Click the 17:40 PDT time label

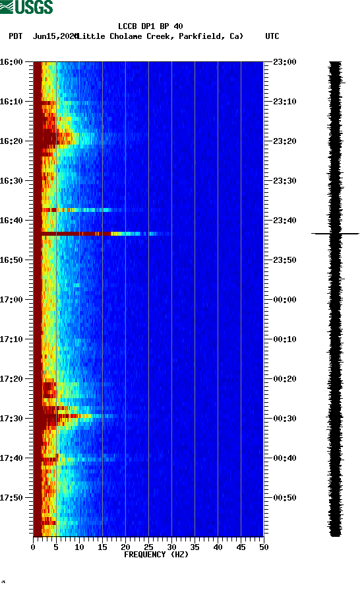tap(11, 458)
